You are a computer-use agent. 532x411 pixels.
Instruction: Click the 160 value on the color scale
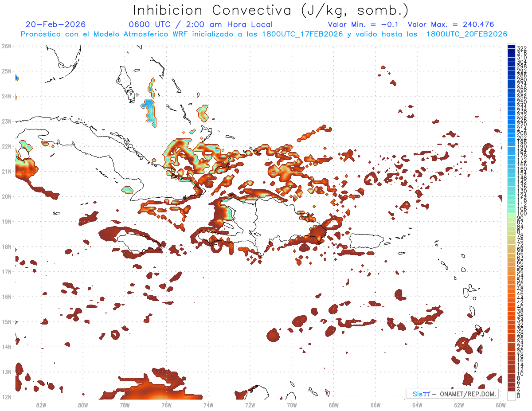521,169
